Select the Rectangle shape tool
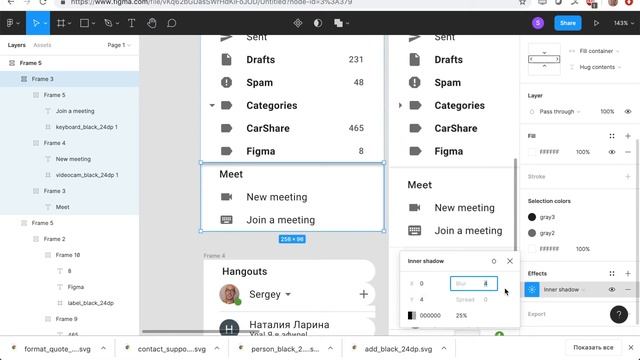This screenshot has height=360, width=640. (84, 23)
